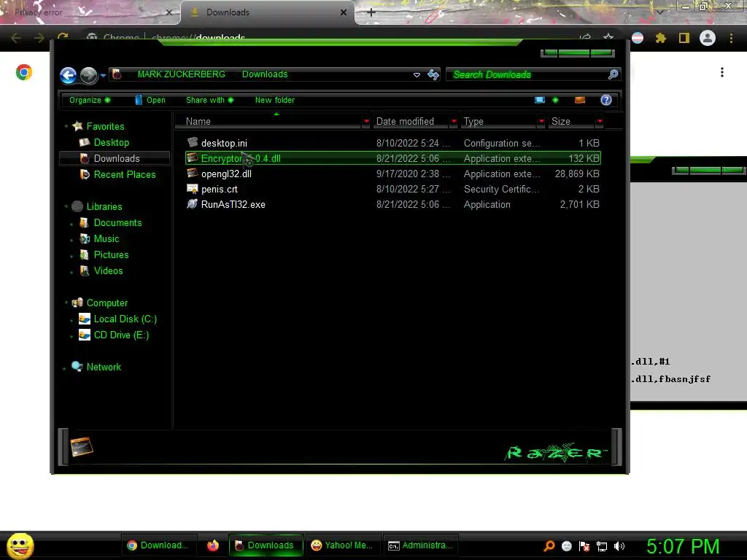The height and width of the screenshot is (560, 747).
Task: Open the view options dropdown dot
Action: pos(555,100)
